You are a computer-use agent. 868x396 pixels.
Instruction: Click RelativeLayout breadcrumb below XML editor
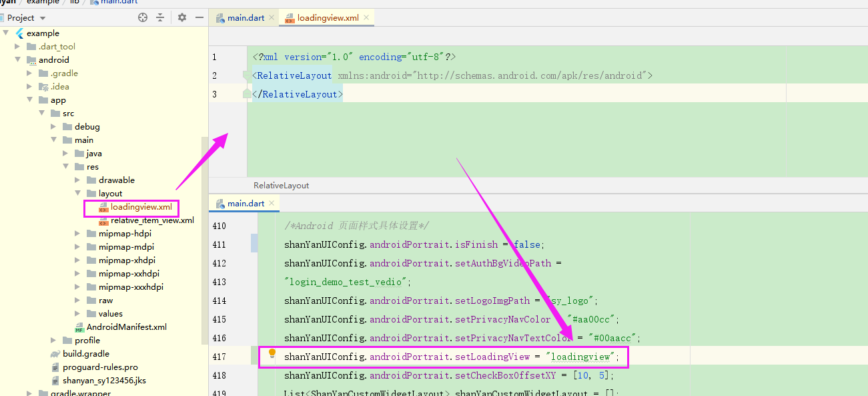282,186
